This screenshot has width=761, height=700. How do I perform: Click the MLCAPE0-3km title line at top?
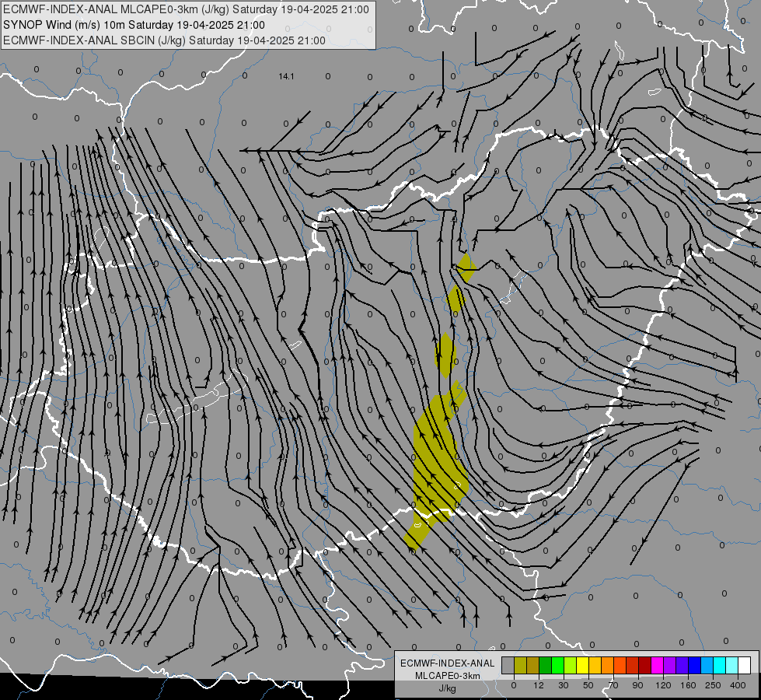point(186,9)
